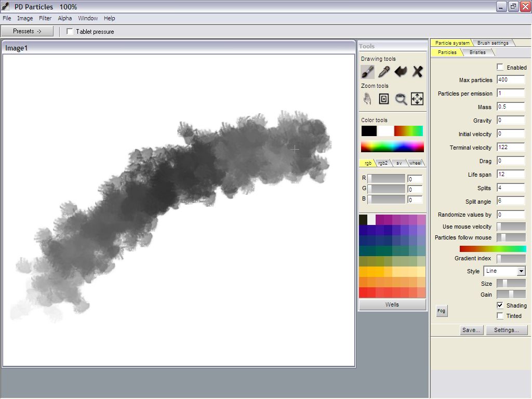This screenshot has height=399, width=532.
Task: Click the nested-squares zoom tool icon
Action: (384, 99)
